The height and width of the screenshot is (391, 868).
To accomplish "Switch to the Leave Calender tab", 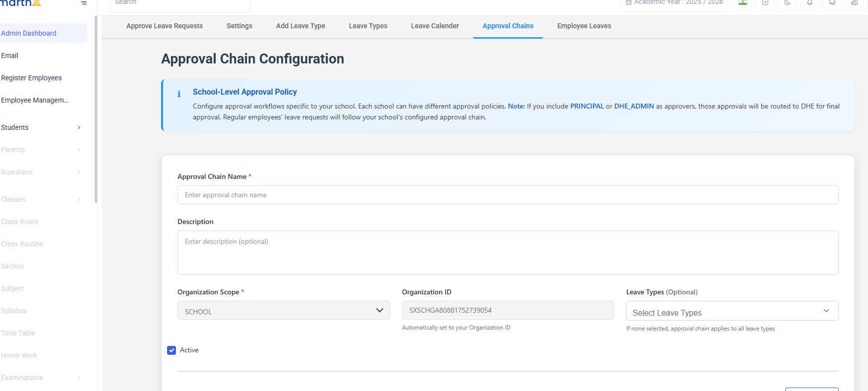I will [x=435, y=26].
